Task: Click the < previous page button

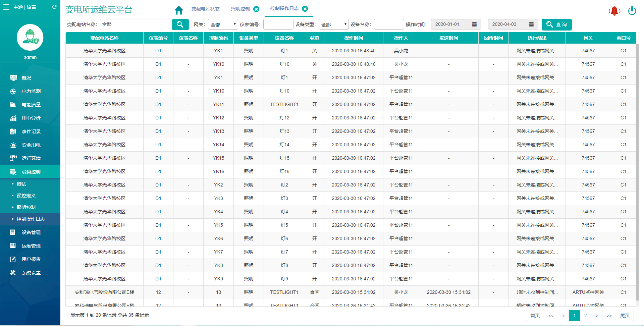Action: (x=563, y=316)
